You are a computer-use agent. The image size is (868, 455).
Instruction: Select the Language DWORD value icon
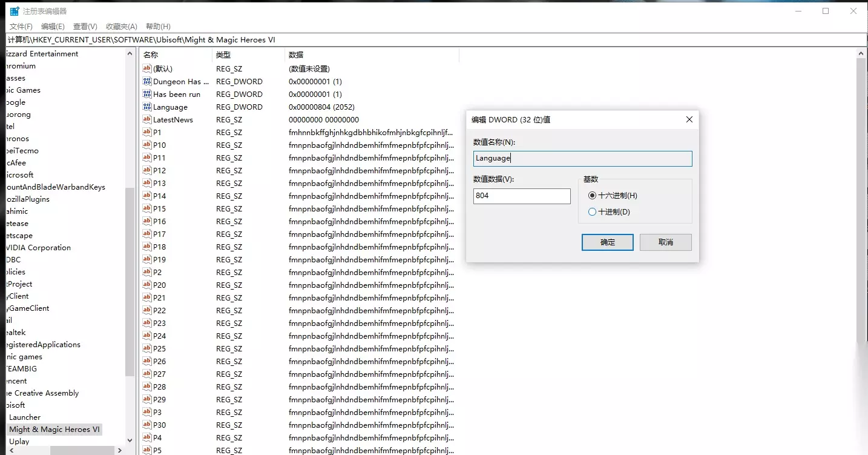pos(147,107)
